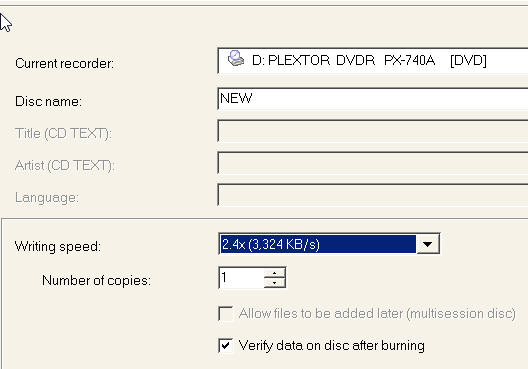Click the Number of copies label

pos(96,280)
